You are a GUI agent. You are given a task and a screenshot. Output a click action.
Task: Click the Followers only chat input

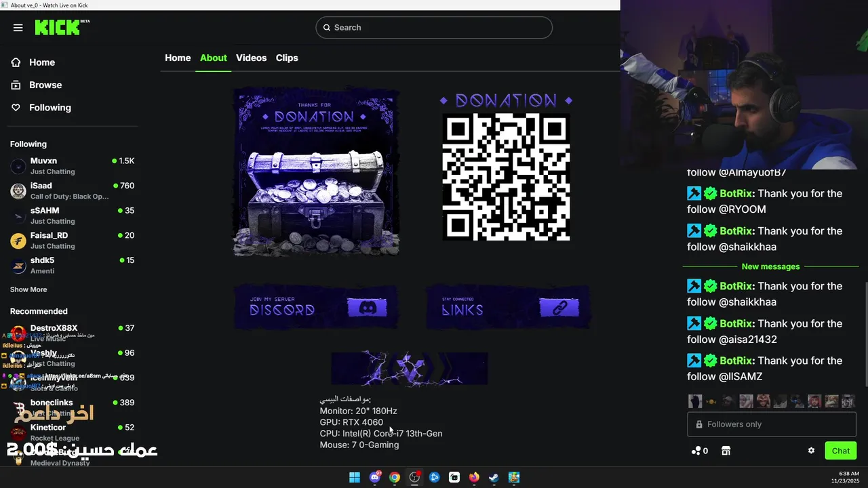[x=772, y=424]
